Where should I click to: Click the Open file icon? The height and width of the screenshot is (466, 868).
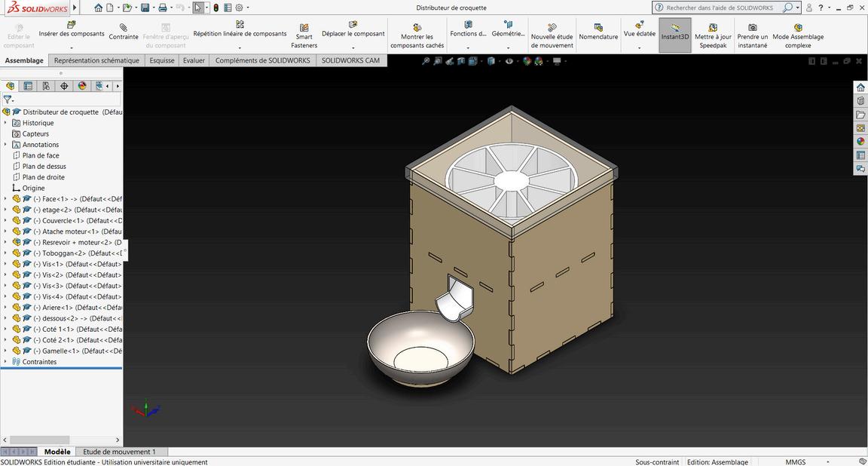(127, 8)
